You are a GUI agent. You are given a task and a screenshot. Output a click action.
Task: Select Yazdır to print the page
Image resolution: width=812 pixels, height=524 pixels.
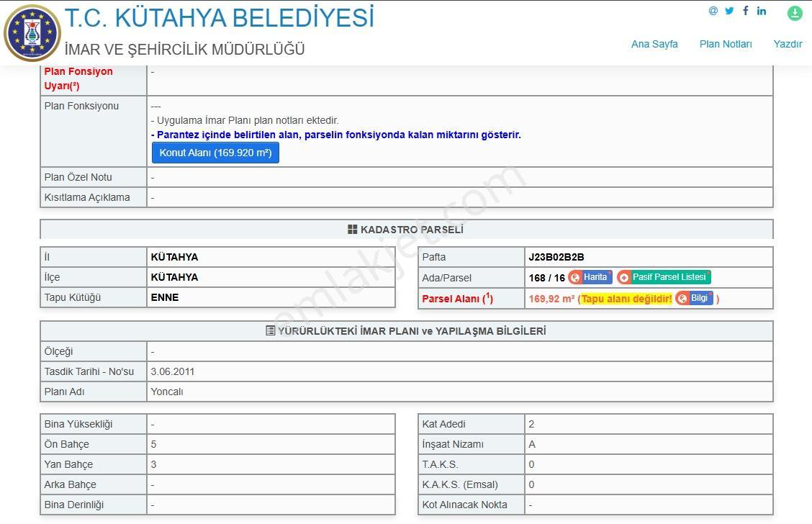(788, 44)
